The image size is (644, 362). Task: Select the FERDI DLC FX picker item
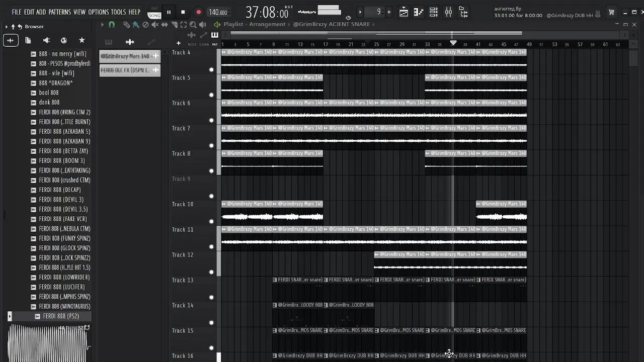coord(130,70)
